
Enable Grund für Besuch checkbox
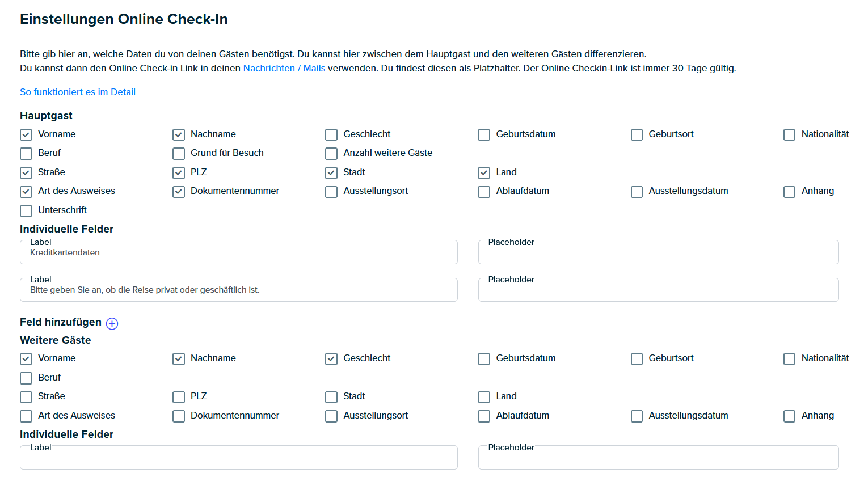pyautogui.click(x=179, y=153)
